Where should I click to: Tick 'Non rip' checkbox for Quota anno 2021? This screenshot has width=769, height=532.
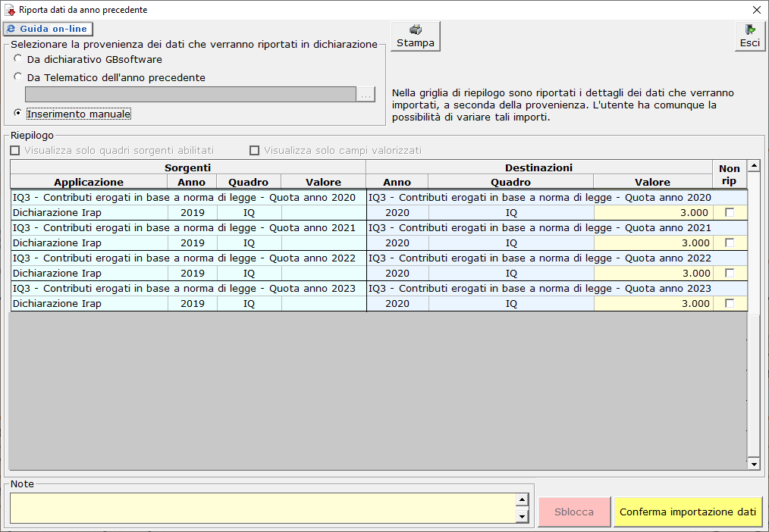(x=730, y=243)
